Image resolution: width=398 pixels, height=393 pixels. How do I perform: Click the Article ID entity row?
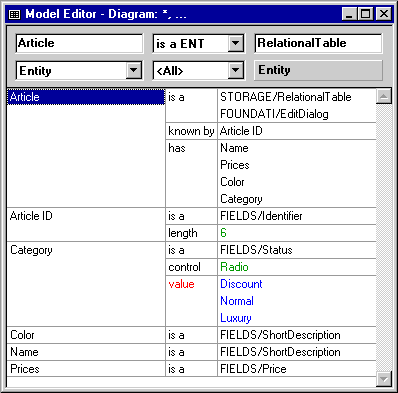coord(86,224)
